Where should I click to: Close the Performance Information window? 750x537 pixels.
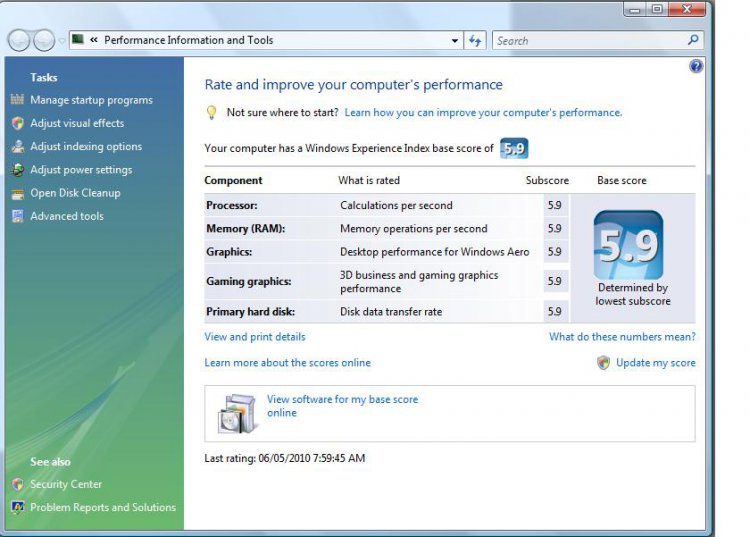click(687, 9)
